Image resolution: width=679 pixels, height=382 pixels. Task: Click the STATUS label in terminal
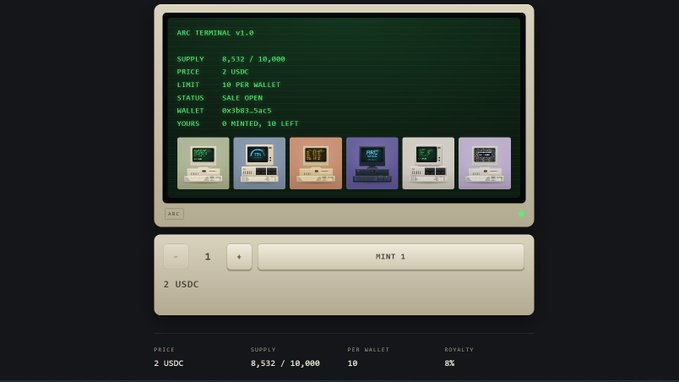(191, 98)
